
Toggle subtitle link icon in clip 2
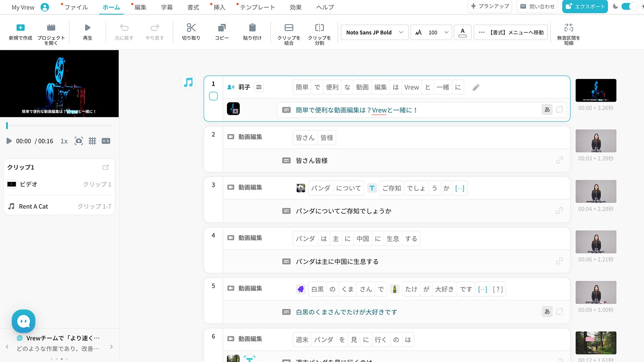point(559,160)
